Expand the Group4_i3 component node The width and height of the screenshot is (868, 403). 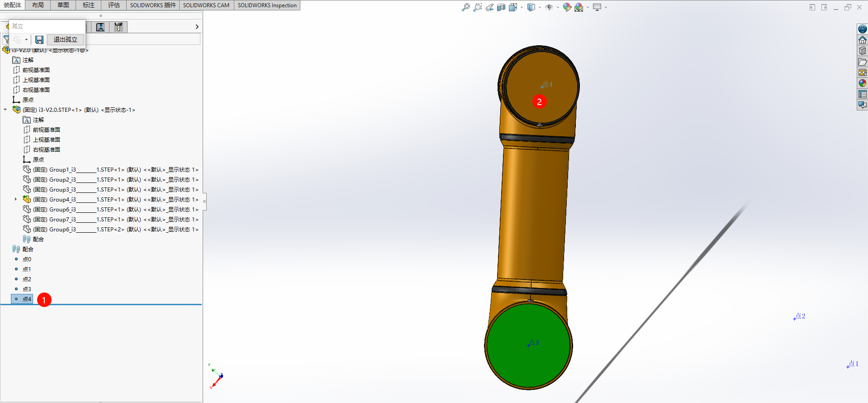tap(15, 199)
